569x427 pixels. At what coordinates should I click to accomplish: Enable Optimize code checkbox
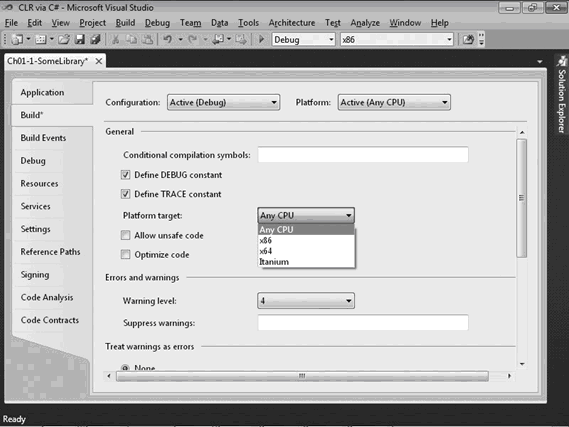(126, 255)
